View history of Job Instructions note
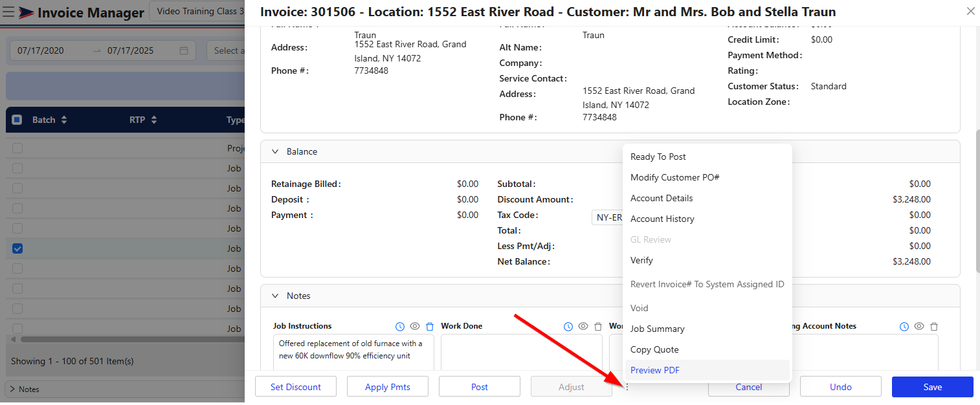Screen dimensions: 980x405 pos(400,327)
